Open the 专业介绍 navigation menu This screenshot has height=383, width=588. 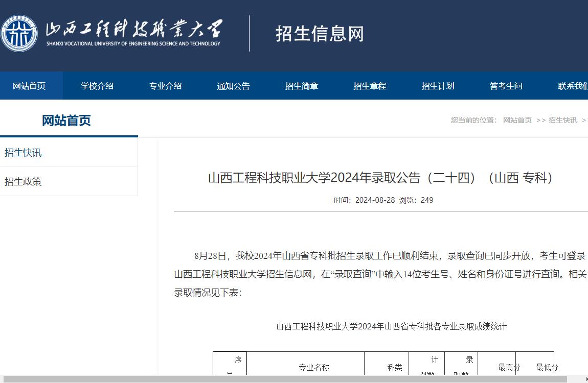click(165, 86)
